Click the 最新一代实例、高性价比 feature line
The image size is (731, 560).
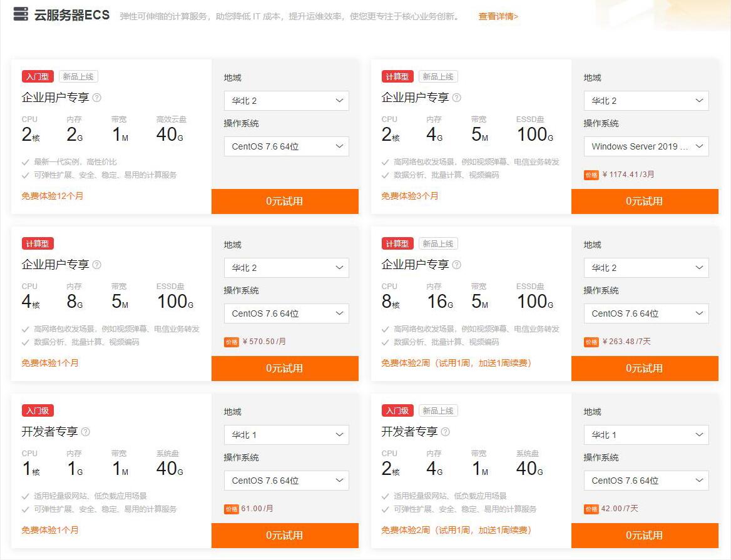click(x=75, y=161)
